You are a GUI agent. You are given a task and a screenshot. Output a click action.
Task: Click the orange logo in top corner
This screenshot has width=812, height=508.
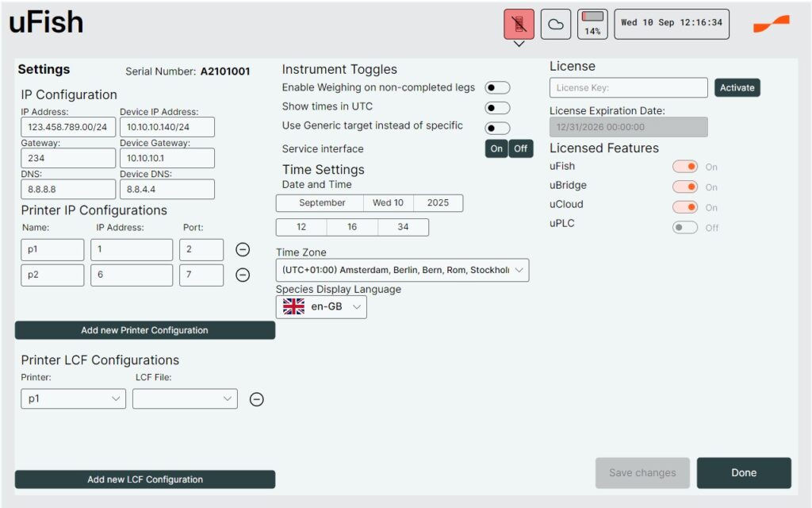[x=771, y=25]
